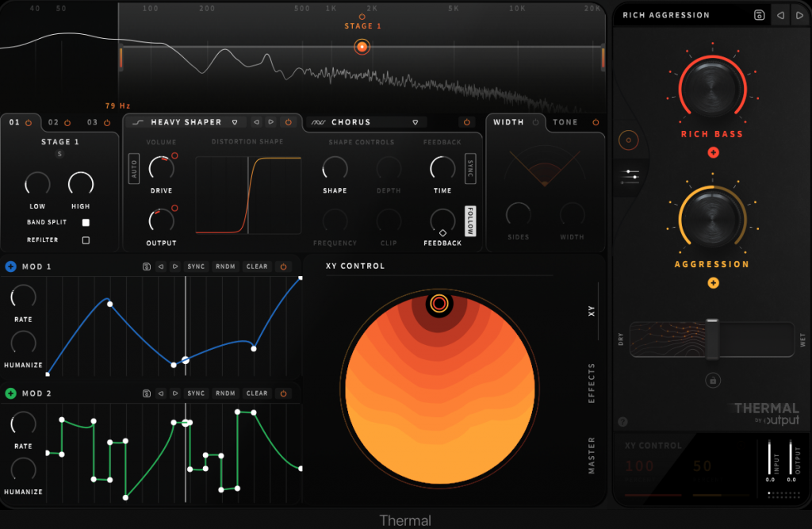Load the next preset with the right arrow icon
The height and width of the screenshot is (529, 812).
pyautogui.click(x=799, y=15)
